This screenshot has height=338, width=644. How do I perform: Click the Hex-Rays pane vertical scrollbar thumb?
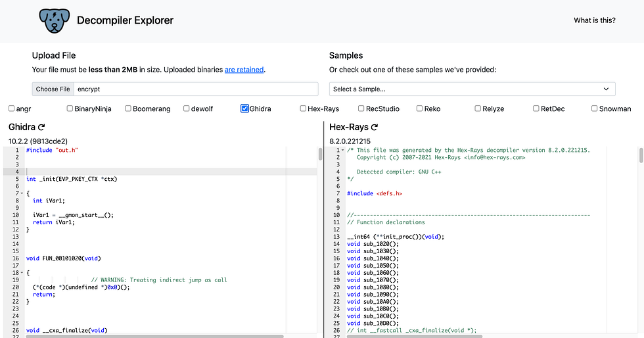pyautogui.click(x=641, y=155)
